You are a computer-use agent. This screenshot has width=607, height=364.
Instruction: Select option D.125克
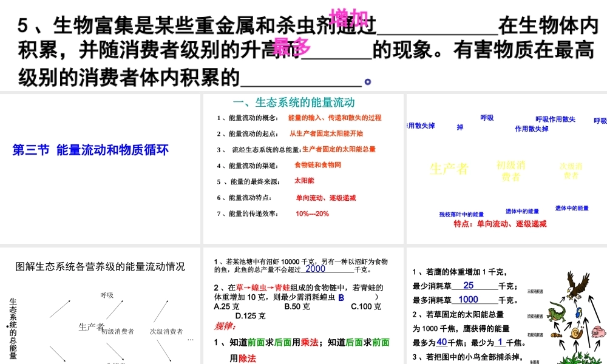click(x=250, y=316)
